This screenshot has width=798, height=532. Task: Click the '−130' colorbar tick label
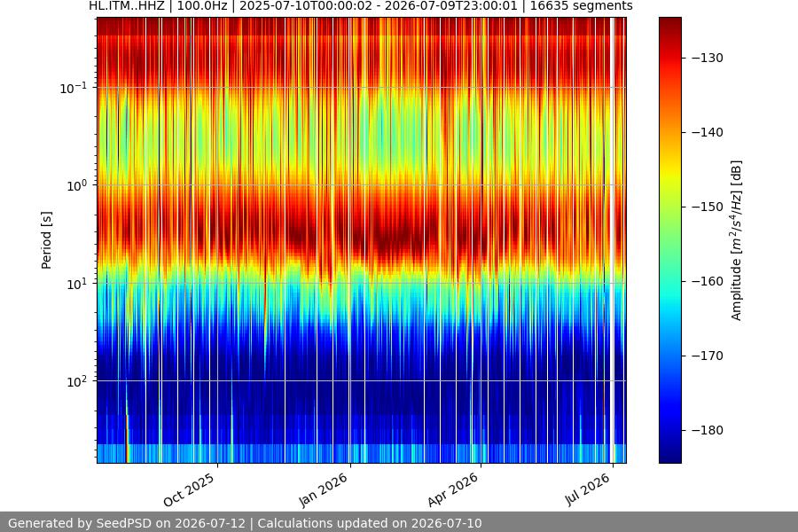coord(708,58)
